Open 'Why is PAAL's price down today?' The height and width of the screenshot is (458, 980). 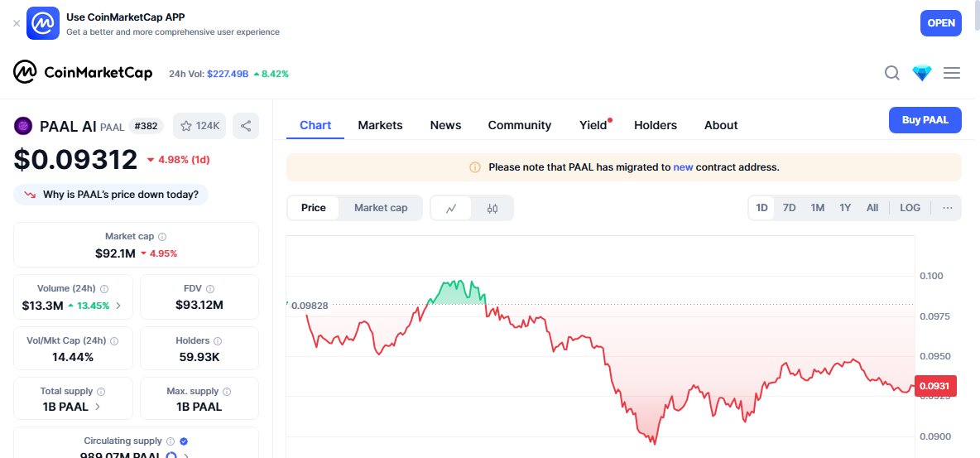(111, 195)
